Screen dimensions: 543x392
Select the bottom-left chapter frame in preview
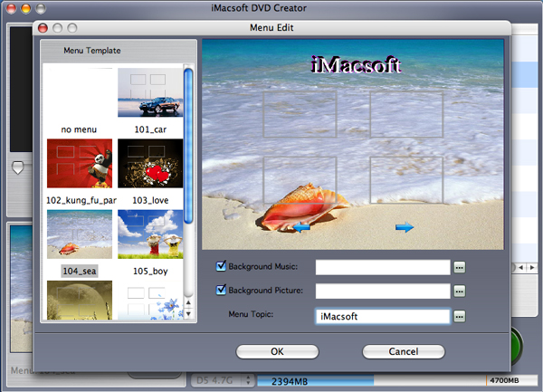[300, 180]
